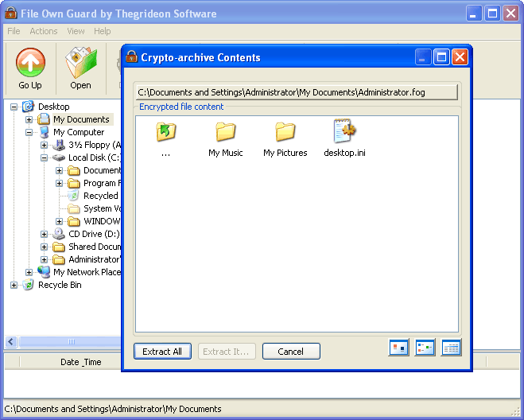Expand the CD Drive (D:) node
524x420 pixels.
click(x=44, y=234)
